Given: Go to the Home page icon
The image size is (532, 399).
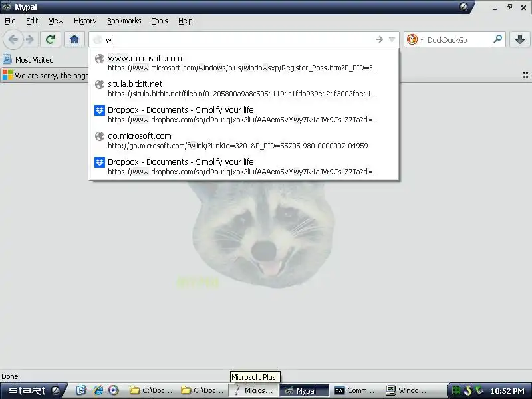Looking at the screenshot, I should point(74,39).
